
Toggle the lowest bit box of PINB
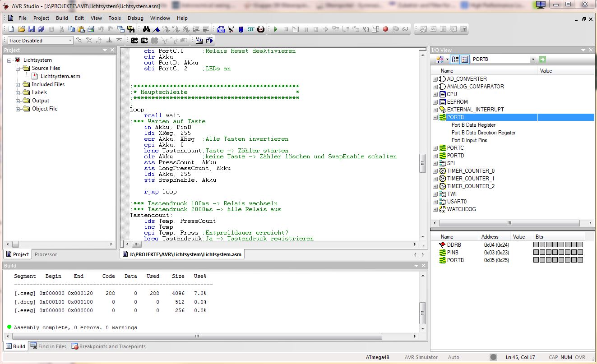point(580,252)
